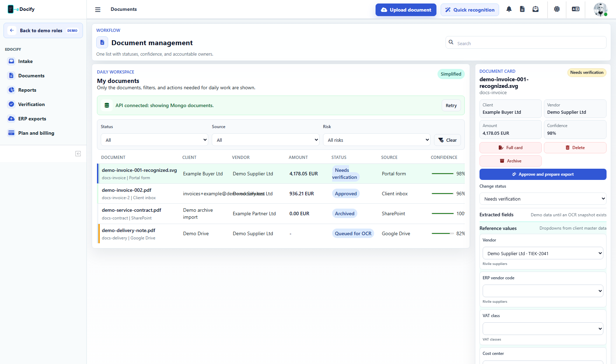Click the back arrow icon in demo roles
Screen dimensions: 616x364
pyautogui.click(x=12, y=30)
